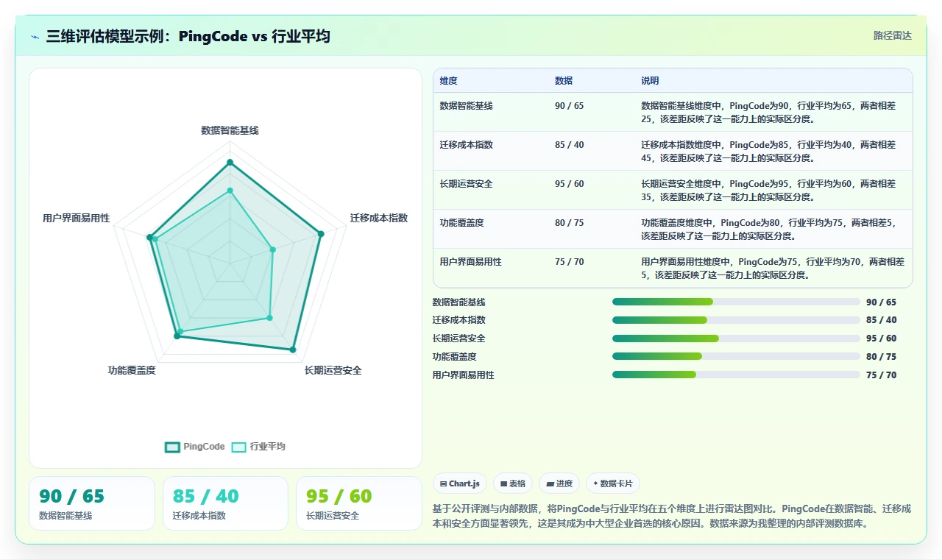Click the table description mentioning 两者相差45

pos(769,151)
